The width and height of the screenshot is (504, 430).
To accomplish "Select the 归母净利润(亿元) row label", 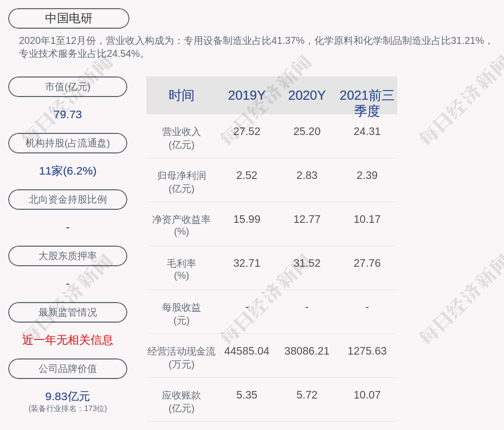I will pyautogui.click(x=182, y=182).
